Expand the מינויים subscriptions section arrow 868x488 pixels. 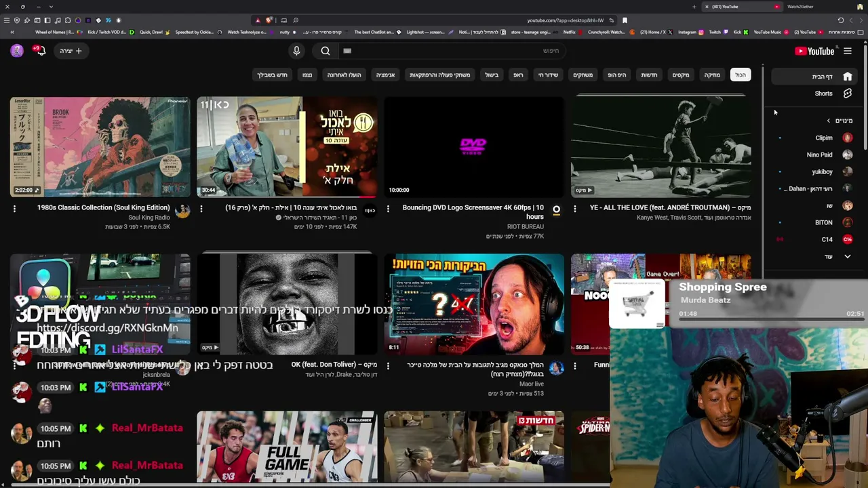click(828, 121)
